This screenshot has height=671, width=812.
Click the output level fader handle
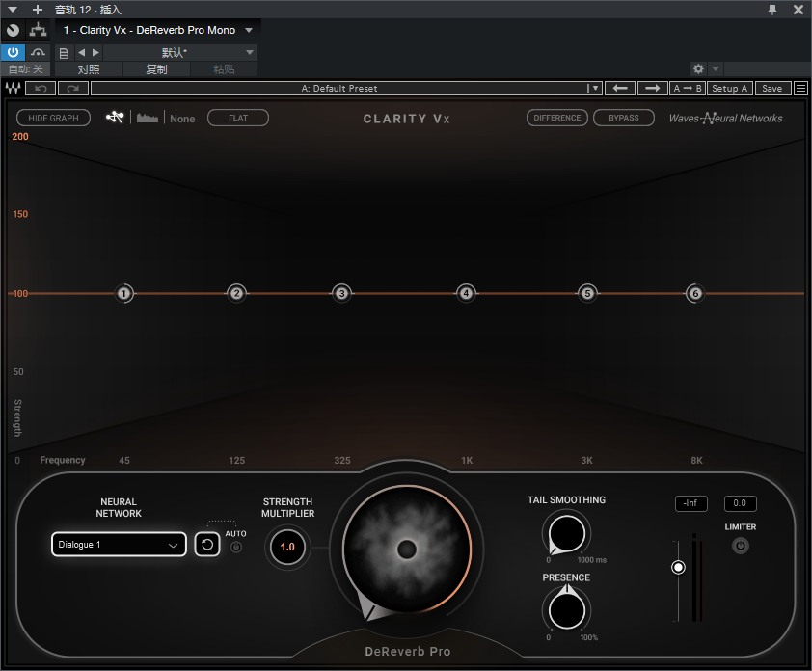pos(678,568)
